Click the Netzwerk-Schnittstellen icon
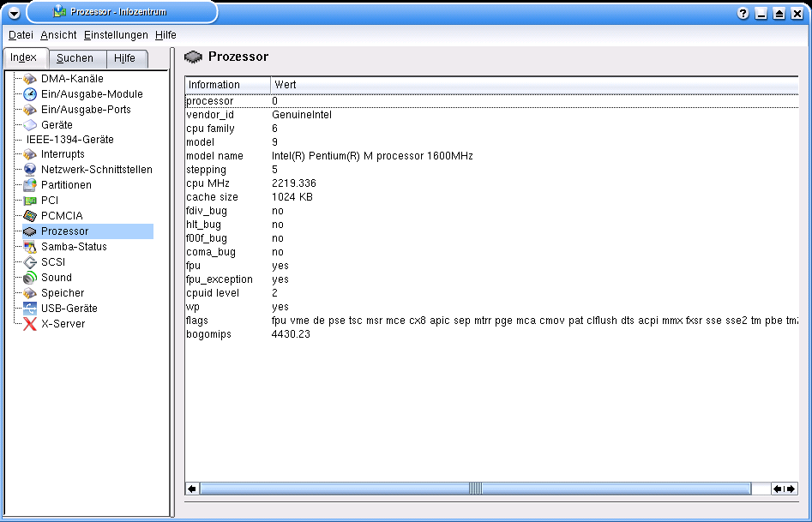This screenshot has height=522, width=812. pos(30,170)
